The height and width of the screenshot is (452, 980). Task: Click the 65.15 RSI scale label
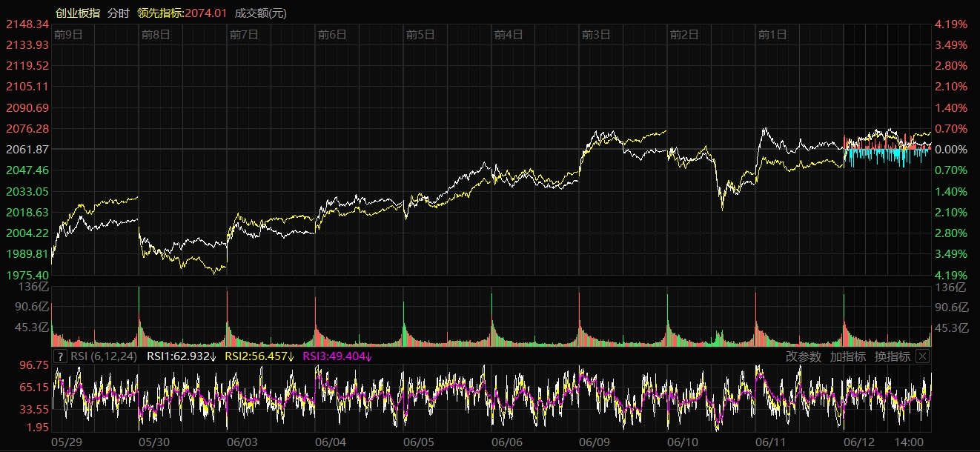34,388
